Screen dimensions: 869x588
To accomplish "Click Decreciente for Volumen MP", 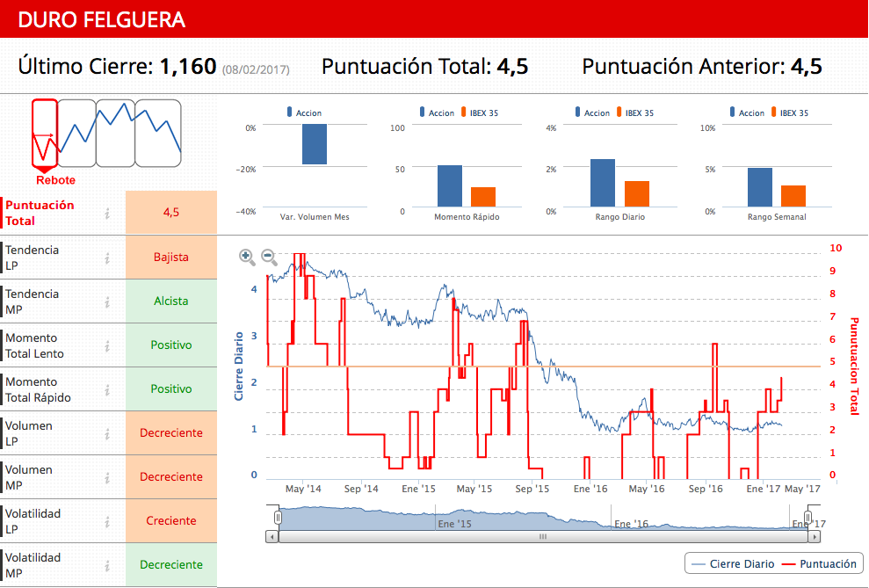I will tap(171, 476).
